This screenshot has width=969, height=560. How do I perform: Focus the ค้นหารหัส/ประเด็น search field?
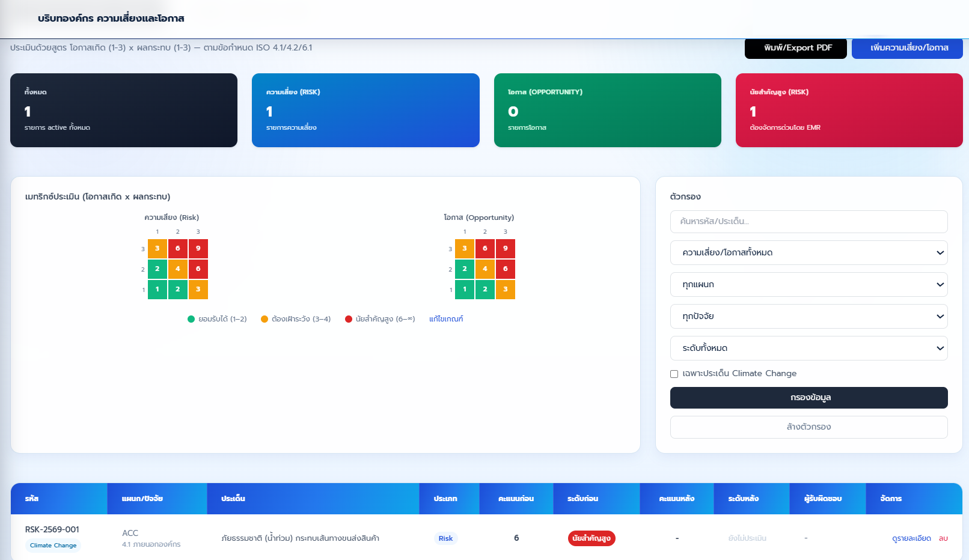tap(809, 222)
